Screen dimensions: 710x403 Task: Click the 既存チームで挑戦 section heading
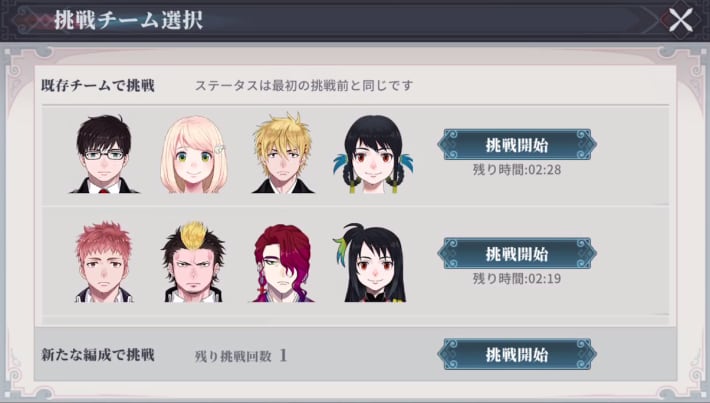point(98,85)
